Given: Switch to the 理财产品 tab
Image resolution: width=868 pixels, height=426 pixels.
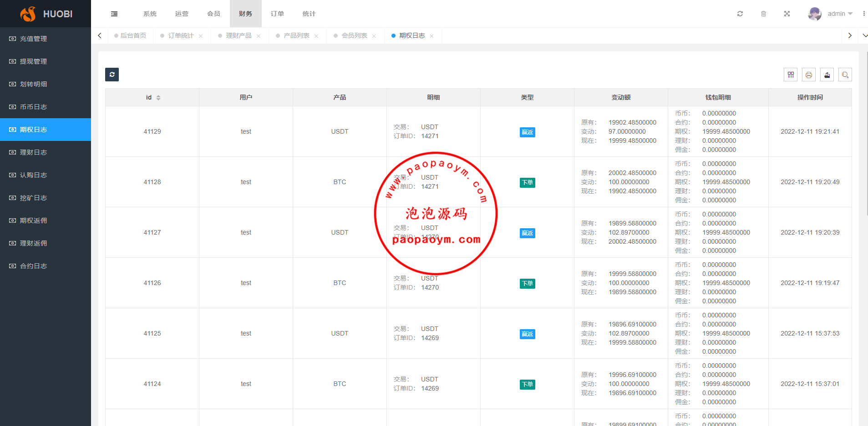Looking at the screenshot, I should pos(239,35).
